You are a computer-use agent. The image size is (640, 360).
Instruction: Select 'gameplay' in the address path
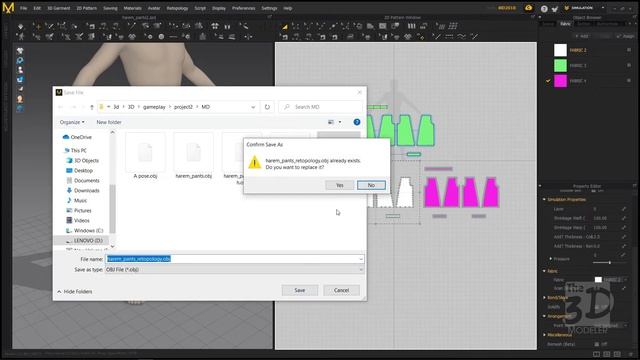154,107
